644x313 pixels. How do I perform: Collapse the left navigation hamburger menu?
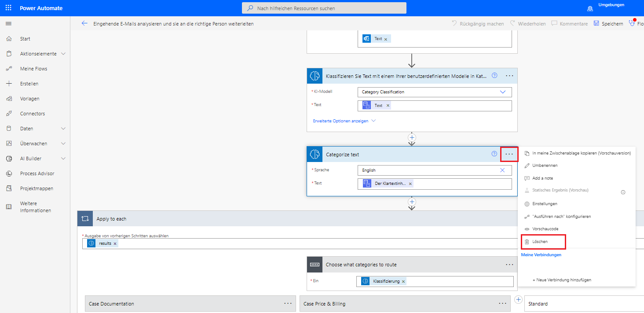(8, 23)
